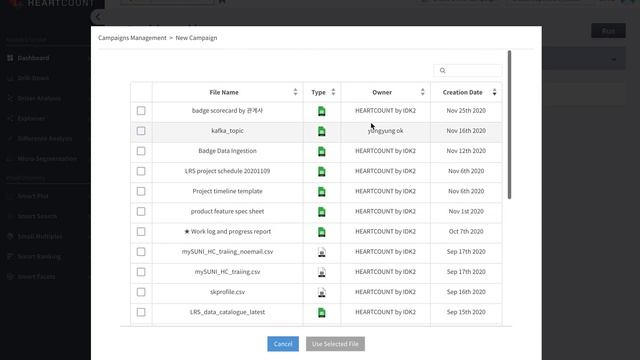
Task: Click sheet icon for Project timeline template
Action: [322, 191]
